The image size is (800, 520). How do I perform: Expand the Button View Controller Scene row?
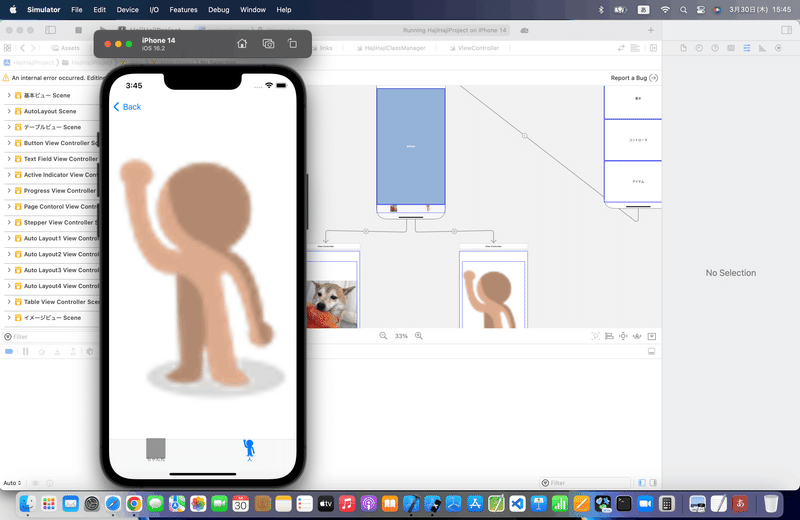pyautogui.click(x=9, y=143)
